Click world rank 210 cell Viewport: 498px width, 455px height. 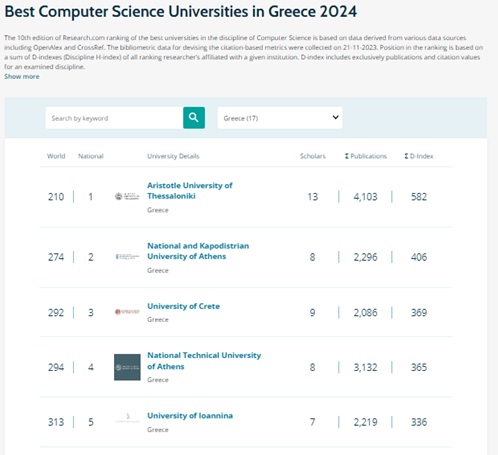click(x=56, y=197)
